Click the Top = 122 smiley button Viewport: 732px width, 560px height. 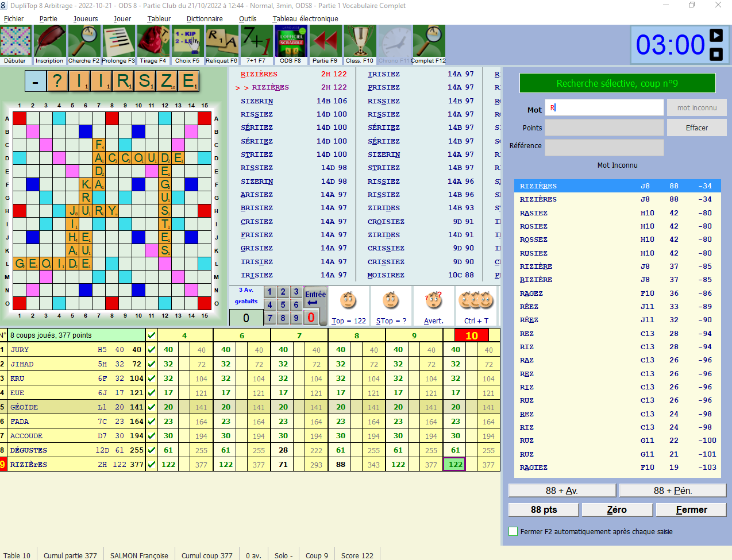tap(349, 306)
